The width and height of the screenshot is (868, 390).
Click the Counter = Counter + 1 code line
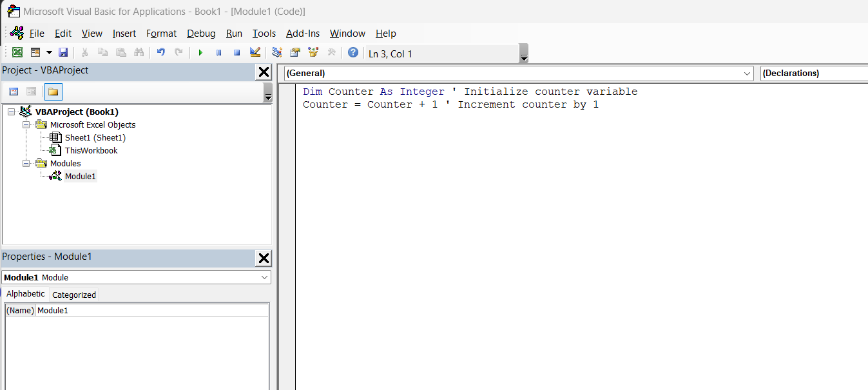[x=450, y=104]
